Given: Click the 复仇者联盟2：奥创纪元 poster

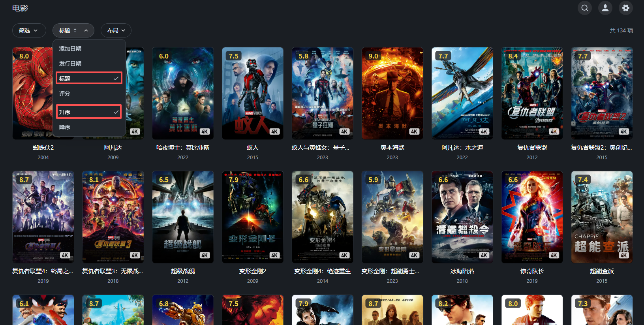Looking at the screenshot, I should (602, 93).
